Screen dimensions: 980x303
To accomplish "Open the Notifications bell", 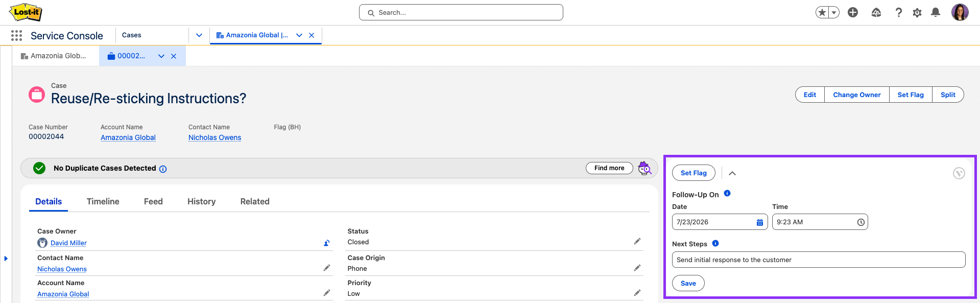I will 936,12.
